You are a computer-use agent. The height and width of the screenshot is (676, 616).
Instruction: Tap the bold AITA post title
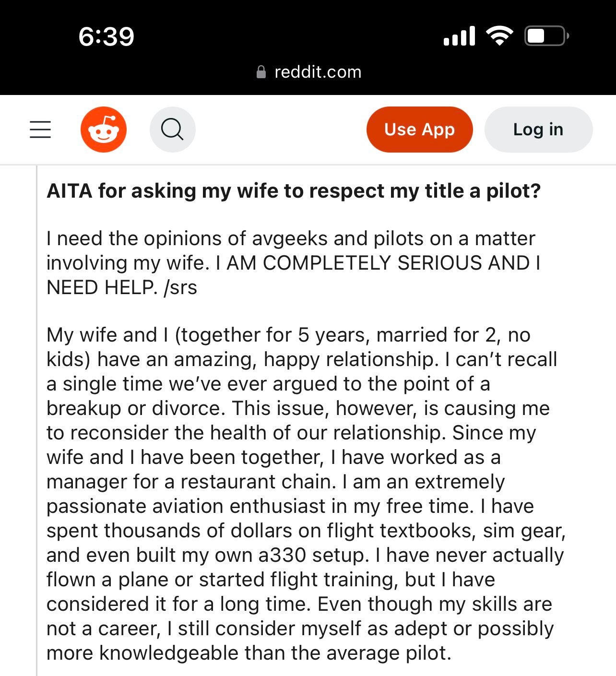(x=294, y=191)
